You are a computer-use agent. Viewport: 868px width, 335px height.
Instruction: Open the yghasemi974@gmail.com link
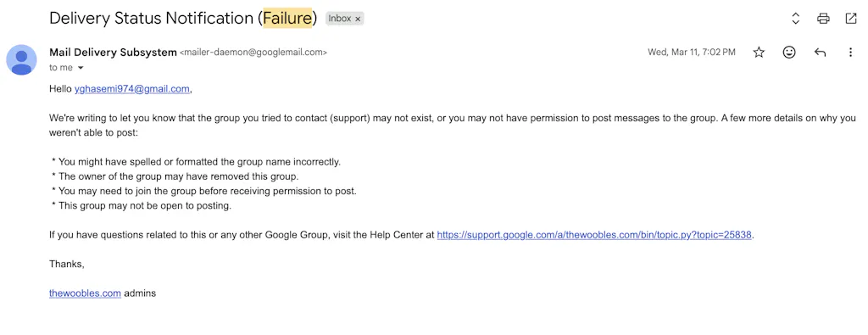click(131, 89)
